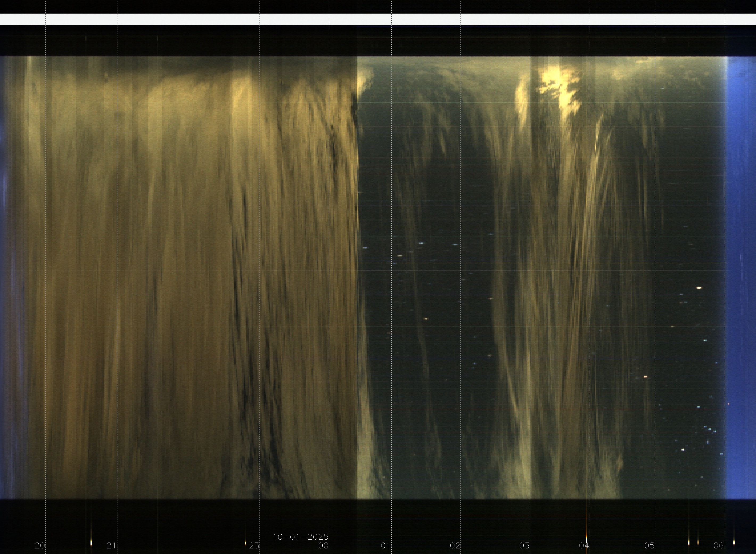Click the 20 hour label on timeline
The height and width of the screenshot is (554, 756).
[40, 546]
